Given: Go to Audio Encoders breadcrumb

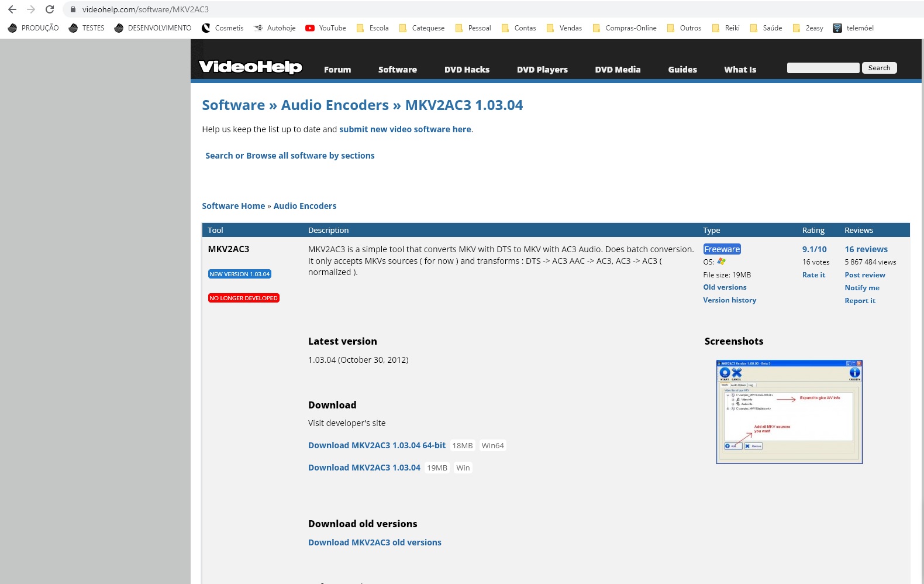Looking at the screenshot, I should [305, 206].
